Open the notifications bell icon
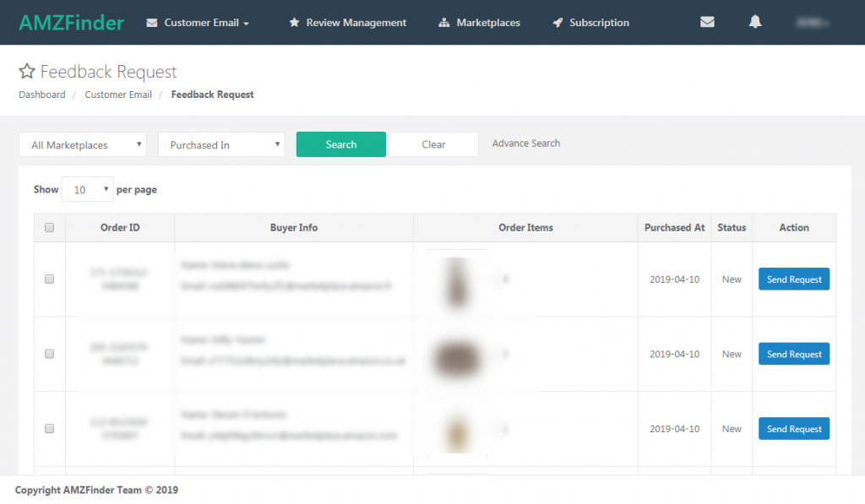The height and width of the screenshot is (504, 865). pos(755,23)
